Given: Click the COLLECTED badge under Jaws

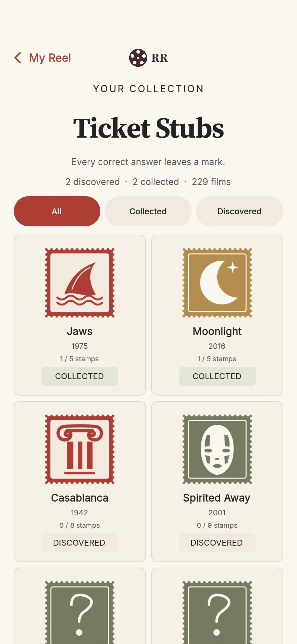Looking at the screenshot, I should pyautogui.click(x=80, y=376).
